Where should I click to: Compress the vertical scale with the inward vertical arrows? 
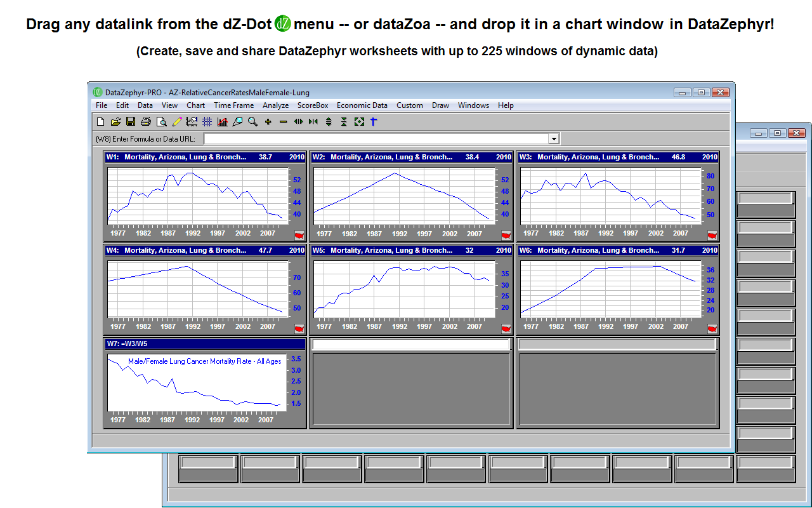click(x=344, y=122)
